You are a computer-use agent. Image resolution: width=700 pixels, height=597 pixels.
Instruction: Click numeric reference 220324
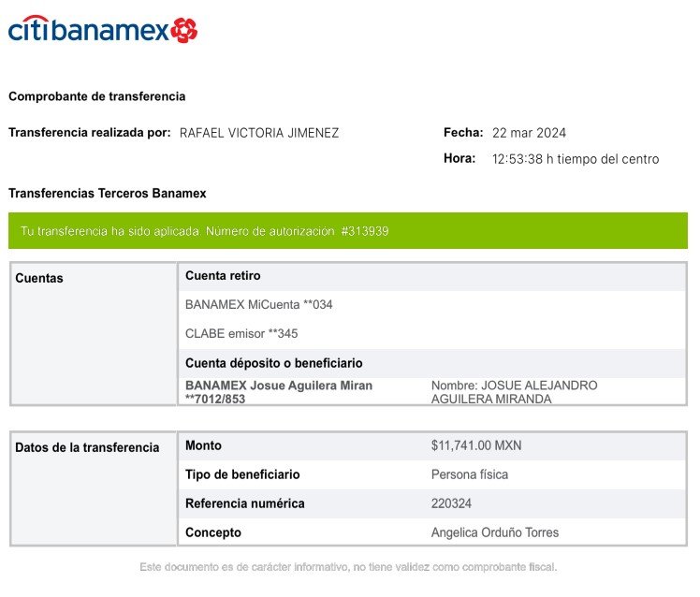click(x=451, y=503)
